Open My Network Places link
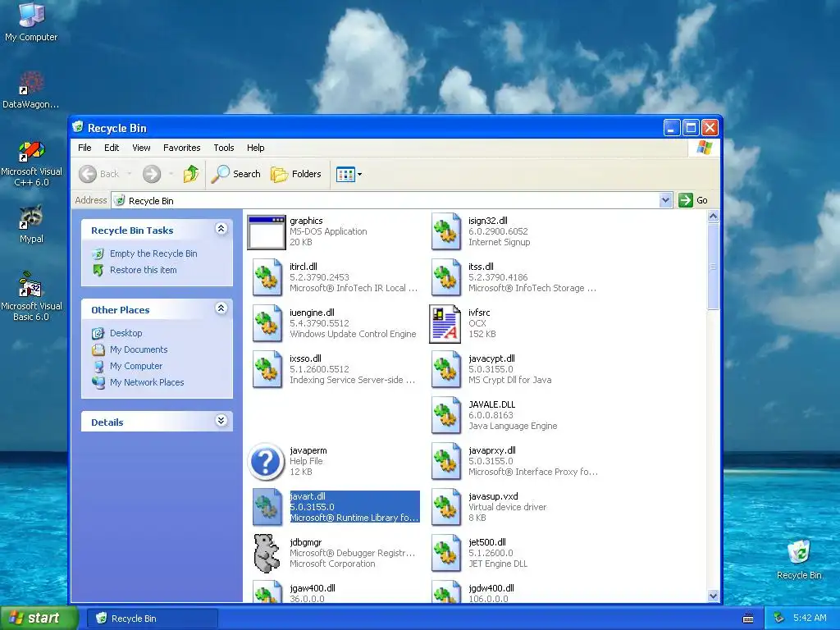 pos(147,382)
